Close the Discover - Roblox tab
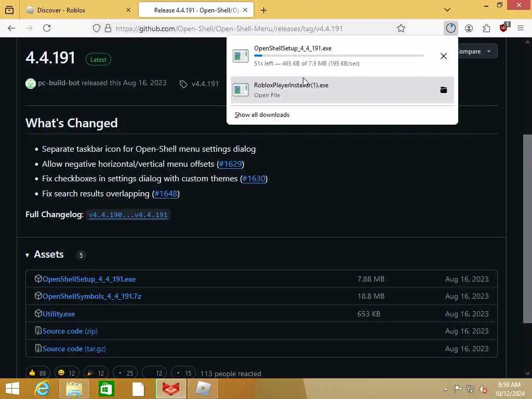Image resolution: width=532 pixels, height=399 pixels. [128, 10]
